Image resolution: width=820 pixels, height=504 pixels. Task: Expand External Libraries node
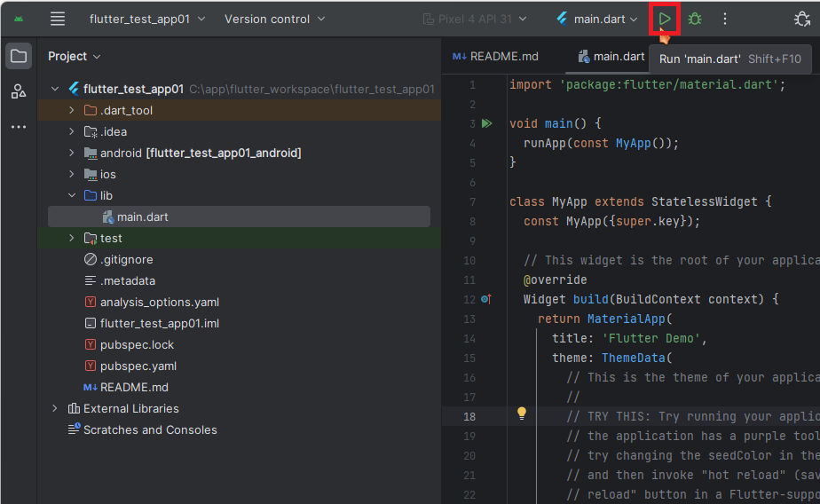[x=55, y=408]
